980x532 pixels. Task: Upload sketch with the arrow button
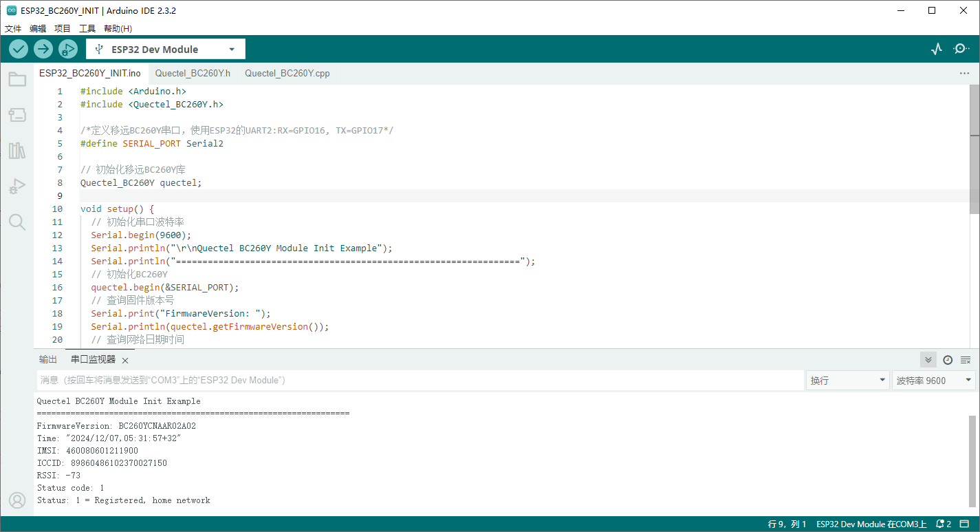[x=43, y=49]
